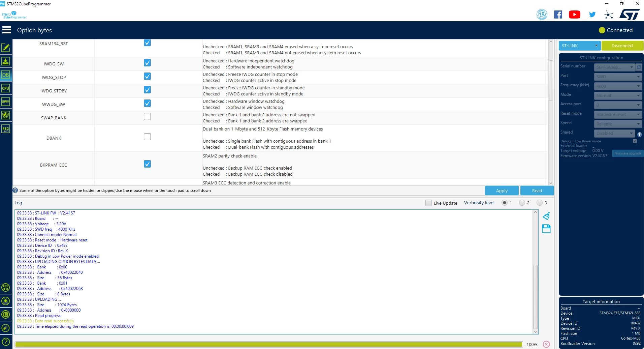Image resolution: width=644 pixels, height=349 pixels.
Task: Open the Reset mode dropdown
Action: tap(618, 114)
